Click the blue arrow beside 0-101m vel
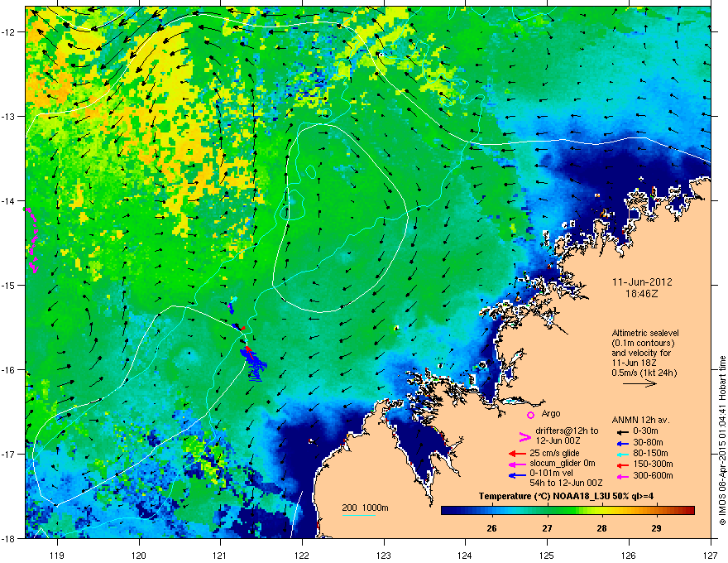The image size is (728, 563). 516,474
